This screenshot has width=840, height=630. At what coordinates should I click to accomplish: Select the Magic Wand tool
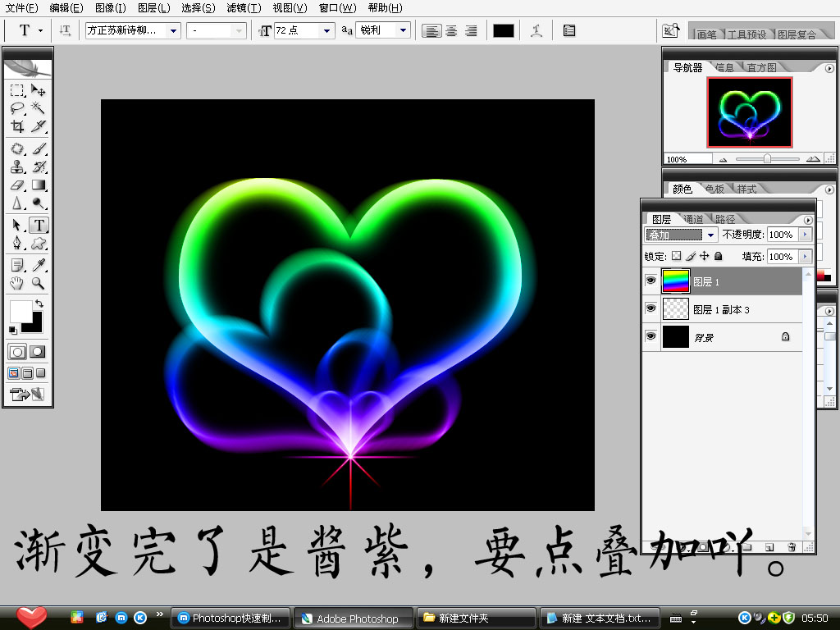coord(38,108)
